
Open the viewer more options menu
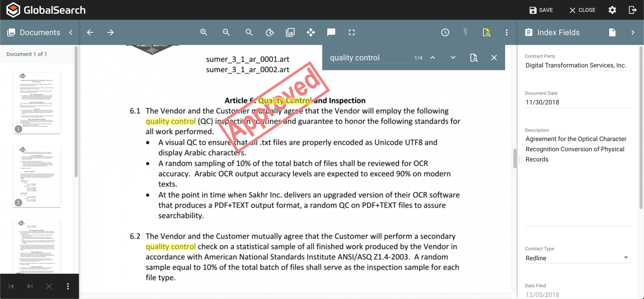(x=507, y=32)
